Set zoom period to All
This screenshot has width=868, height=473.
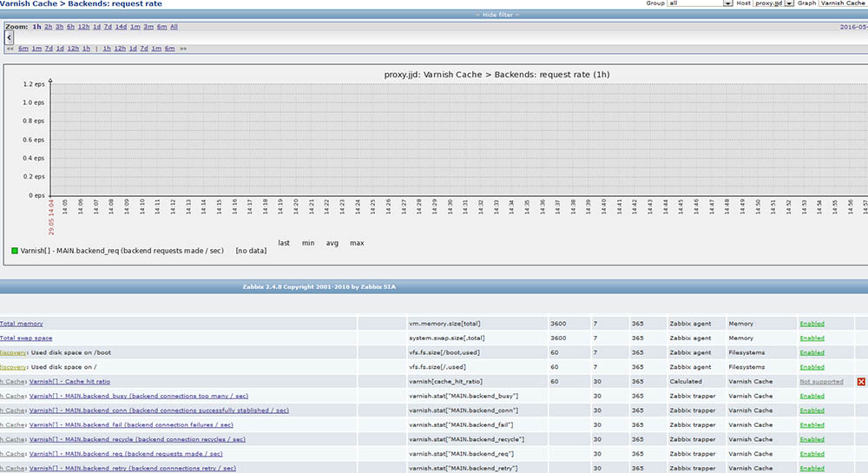[174, 27]
